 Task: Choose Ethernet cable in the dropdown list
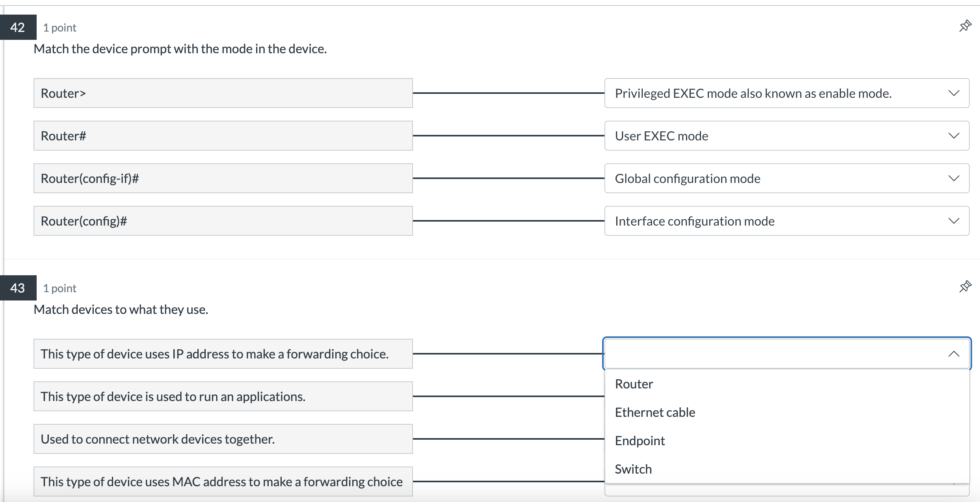point(655,412)
